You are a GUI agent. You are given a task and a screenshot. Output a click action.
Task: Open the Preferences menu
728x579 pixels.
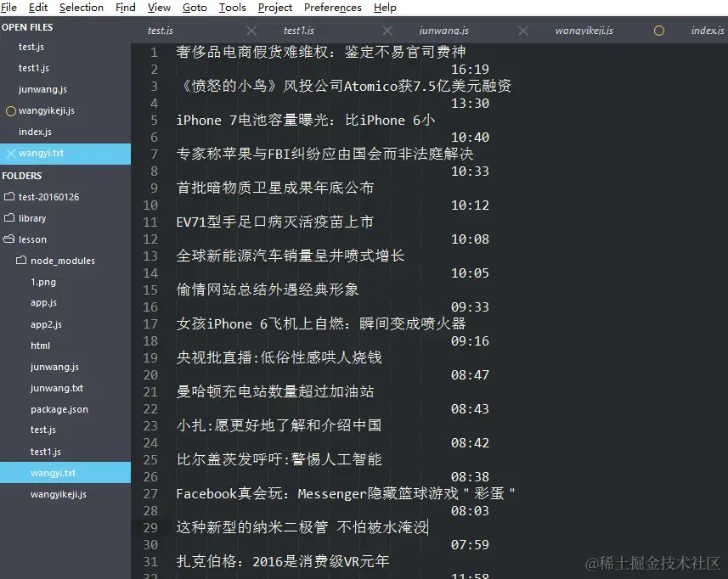pyautogui.click(x=332, y=8)
